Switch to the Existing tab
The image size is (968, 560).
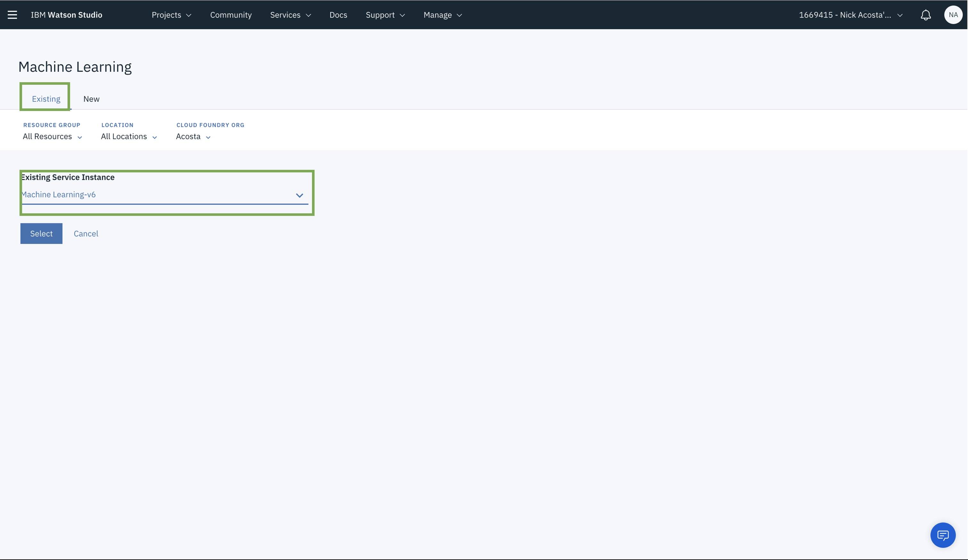click(46, 99)
